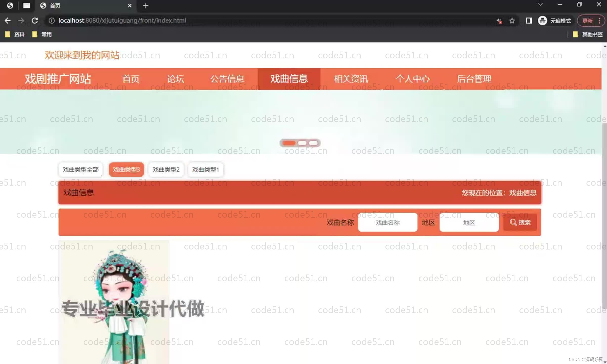Bookmark this page with the star icon
Image resolution: width=607 pixels, height=364 pixels.
512,20
